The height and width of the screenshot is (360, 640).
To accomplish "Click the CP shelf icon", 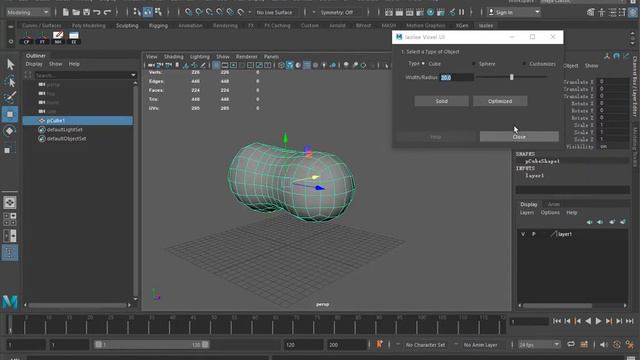I will click(27, 38).
